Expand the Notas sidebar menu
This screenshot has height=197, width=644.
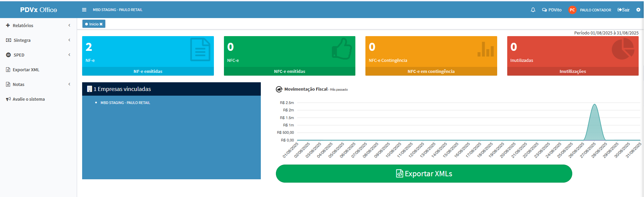tap(18, 84)
